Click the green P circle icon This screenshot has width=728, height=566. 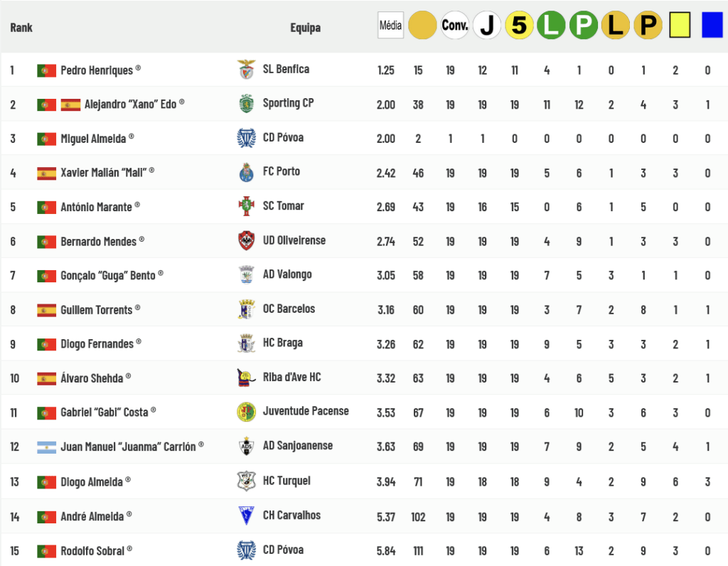pos(584,26)
